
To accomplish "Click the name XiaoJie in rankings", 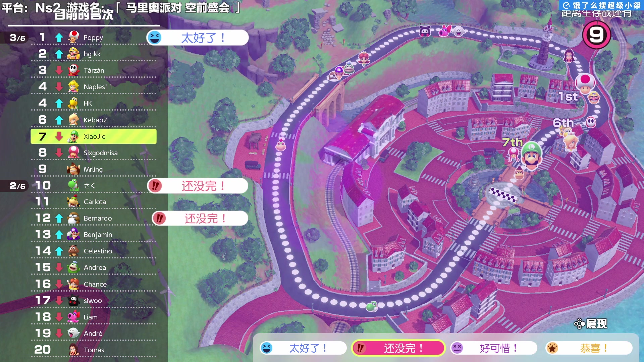I will pyautogui.click(x=95, y=136).
